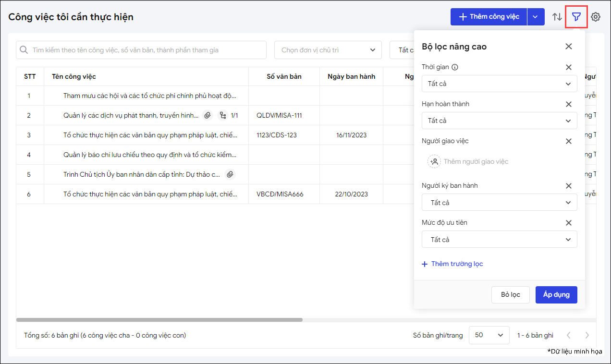Remove the Hạn hoàn thành filter field

click(569, 104)
